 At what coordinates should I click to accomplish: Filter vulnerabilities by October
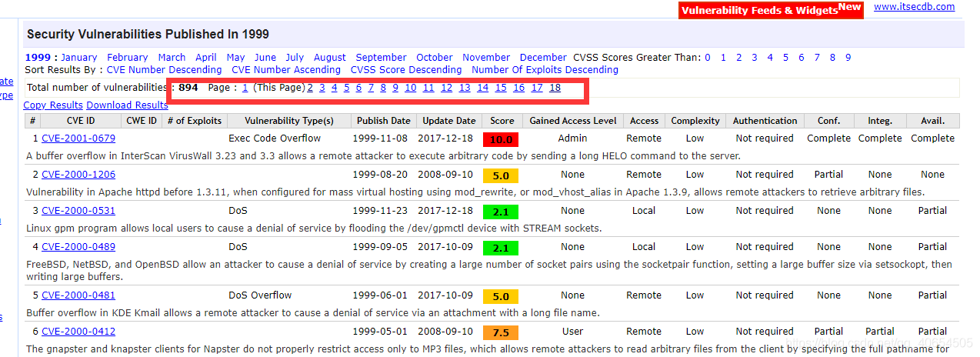[435, 58]
